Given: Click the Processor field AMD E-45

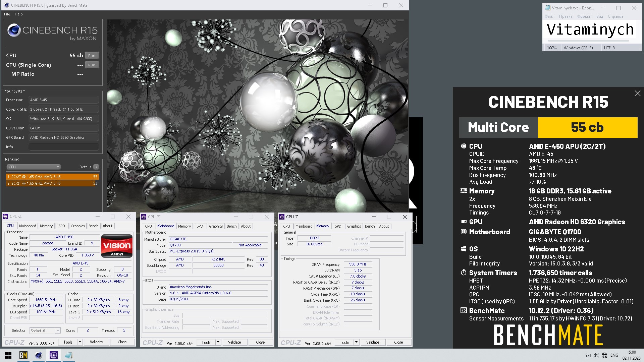Looking at the screenshot, I should (64, 100).
